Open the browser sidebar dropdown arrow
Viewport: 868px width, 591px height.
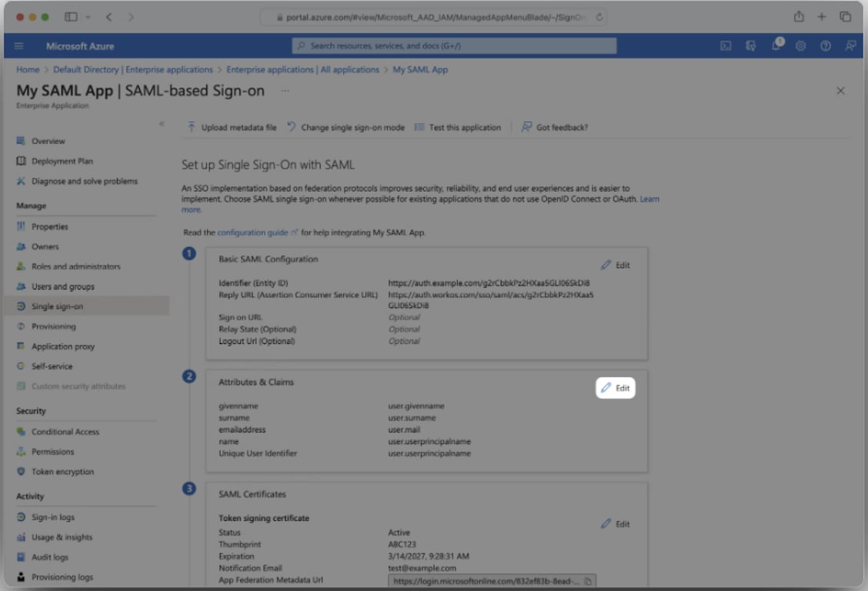(x=88, y=17)
